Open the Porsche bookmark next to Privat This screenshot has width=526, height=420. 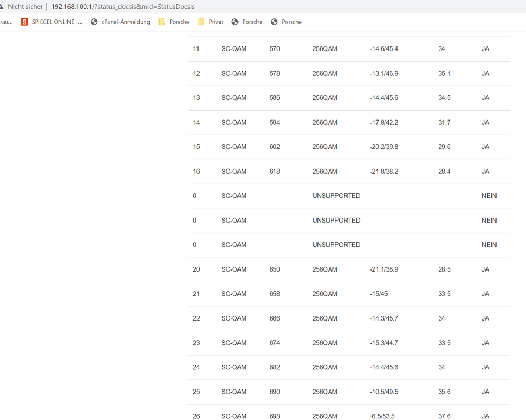tap(247, 22)
